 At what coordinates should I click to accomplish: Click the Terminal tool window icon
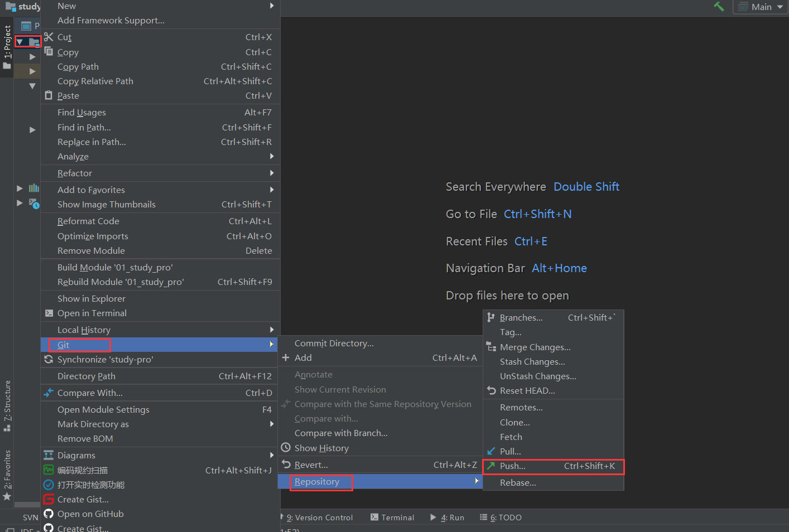374,517
